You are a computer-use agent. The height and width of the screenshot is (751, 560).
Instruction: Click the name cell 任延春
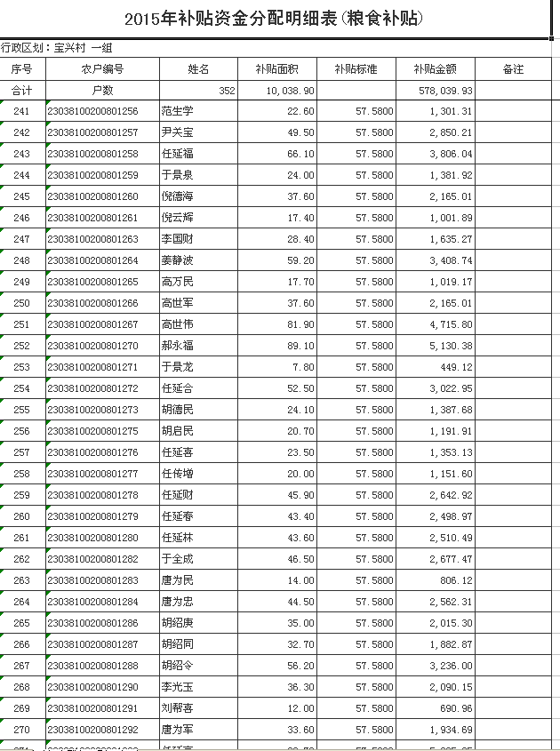(x=198, y=516)
